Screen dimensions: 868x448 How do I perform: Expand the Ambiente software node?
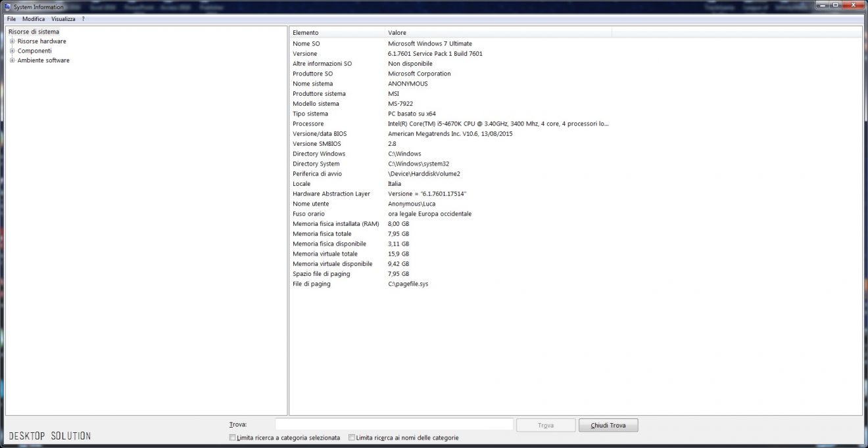(x=12, y=60)
